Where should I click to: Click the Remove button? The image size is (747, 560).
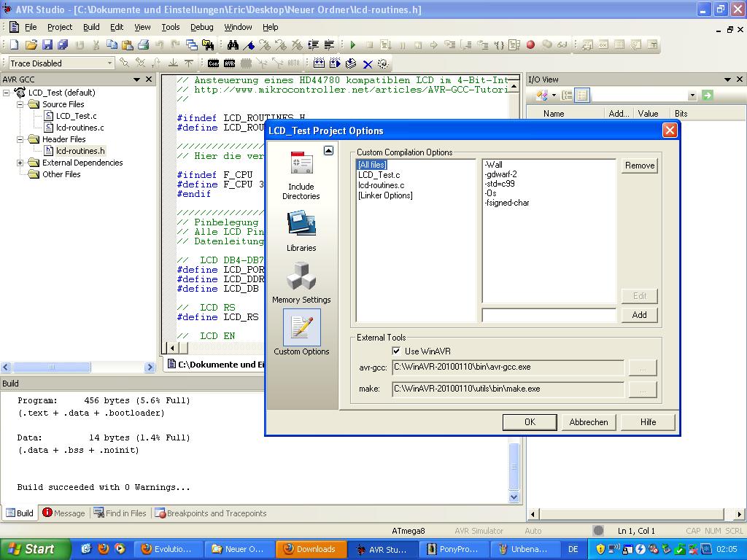coord(639,166)
